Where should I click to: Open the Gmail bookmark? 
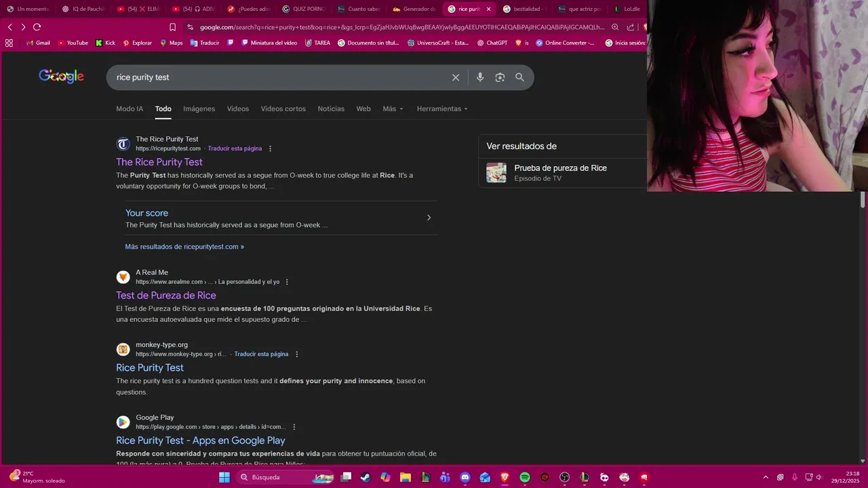coord(38,43)
